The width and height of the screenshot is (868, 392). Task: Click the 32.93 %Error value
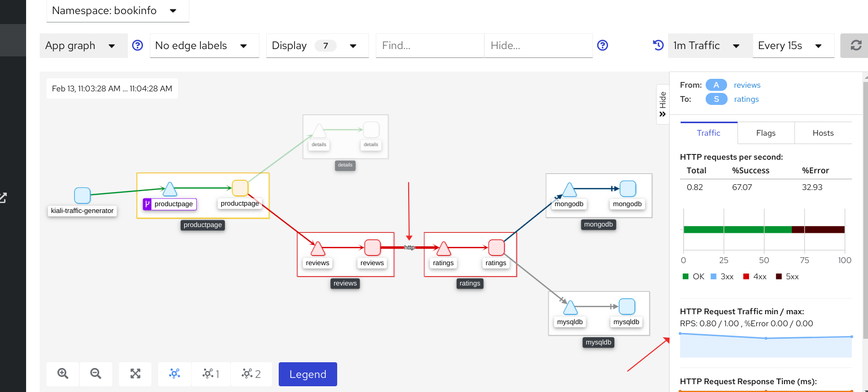(812, 187)
